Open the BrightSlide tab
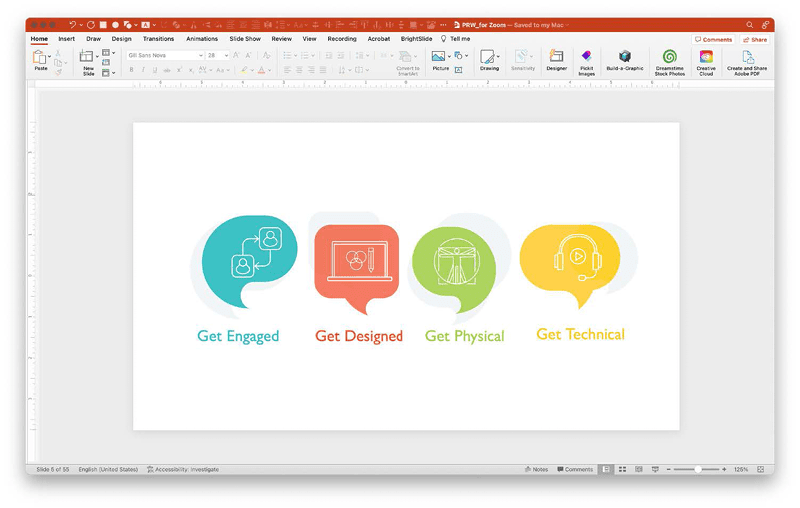The height and width of the screenshot is (508, 800). coord(416,39)
